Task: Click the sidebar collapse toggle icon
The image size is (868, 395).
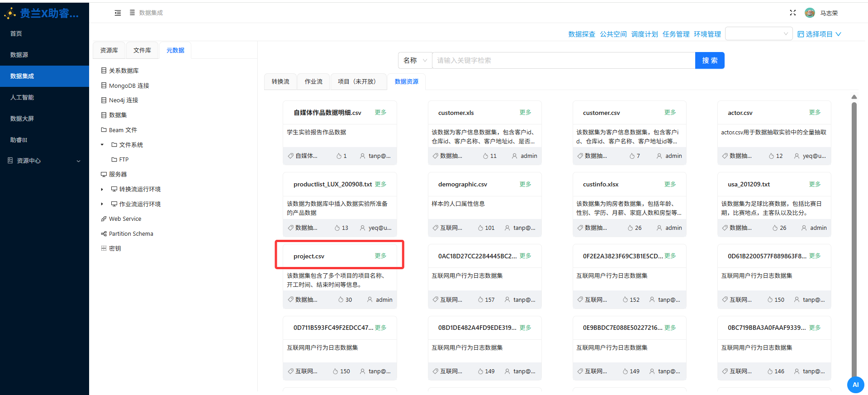Action: pyautogui.click(x=118, y=13)
